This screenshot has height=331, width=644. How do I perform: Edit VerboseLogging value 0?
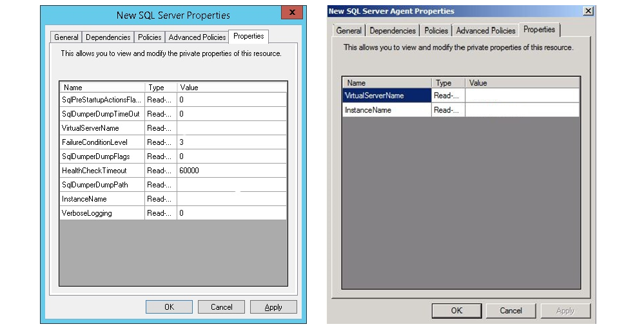click(x=231, y=213)
